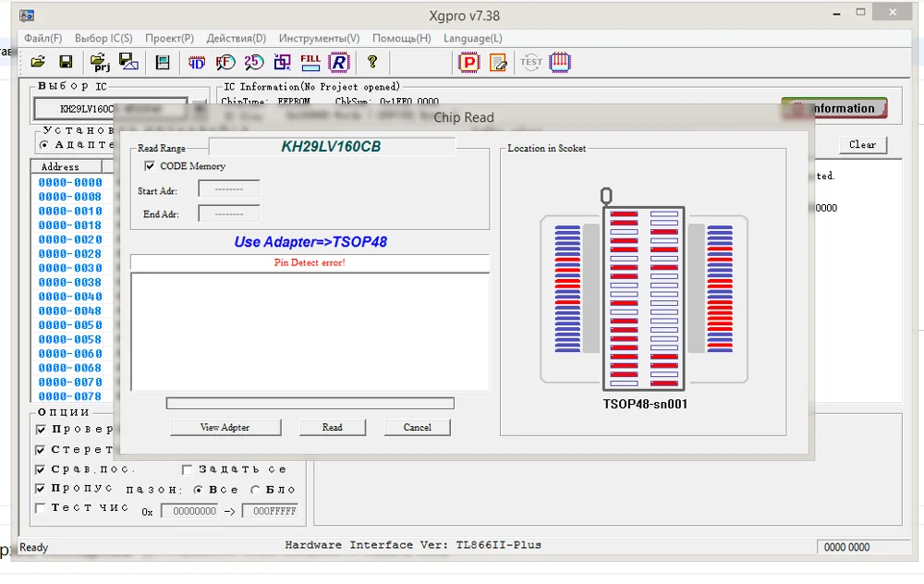
Task: Click the View Adpter button
Action: [x=225, y=427]
